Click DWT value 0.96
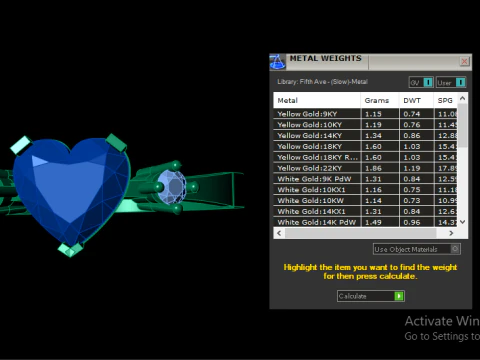Viewport: 480px width, 360px height. pos(412,222)
